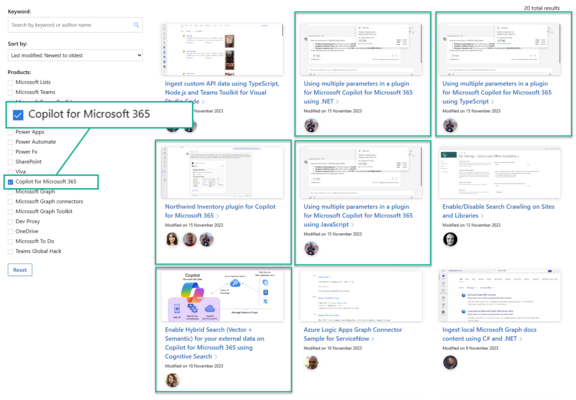This screenshot has width=576, height=400.
Task: Click the Azure Logic Apps Graph Connector card thumbnail
Action: [x=361, y=296]
